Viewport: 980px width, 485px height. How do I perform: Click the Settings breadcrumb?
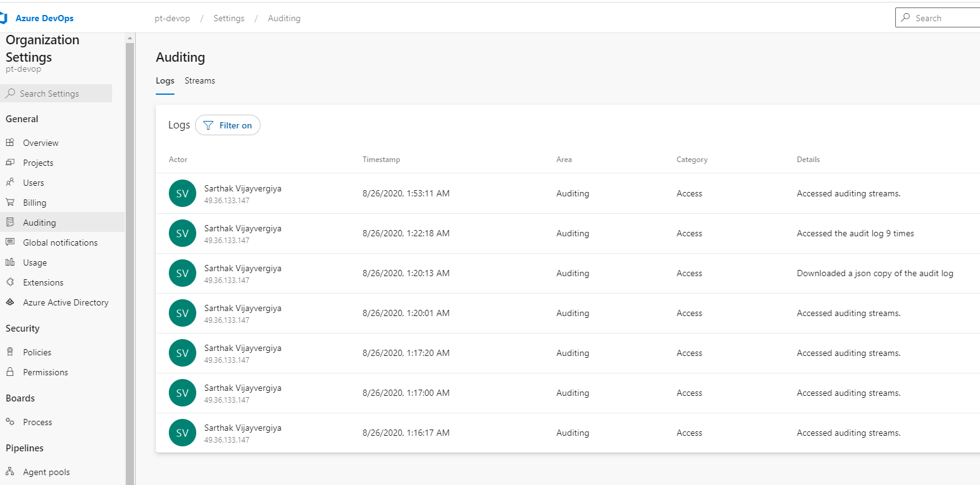tap(229, 19)
